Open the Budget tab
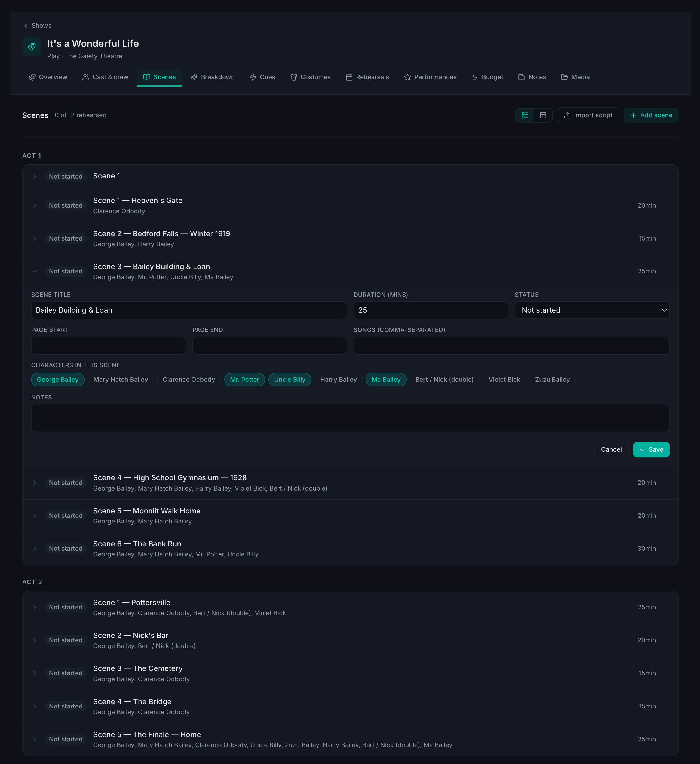Screen dimensions: 700x764 [x=487, y=77]
